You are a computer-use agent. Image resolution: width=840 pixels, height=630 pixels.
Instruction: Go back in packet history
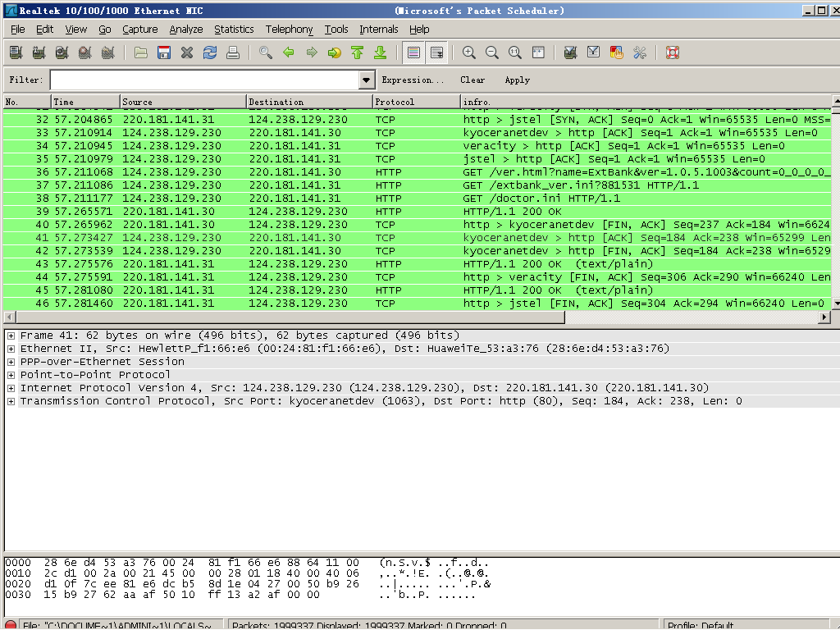(289, 52)
